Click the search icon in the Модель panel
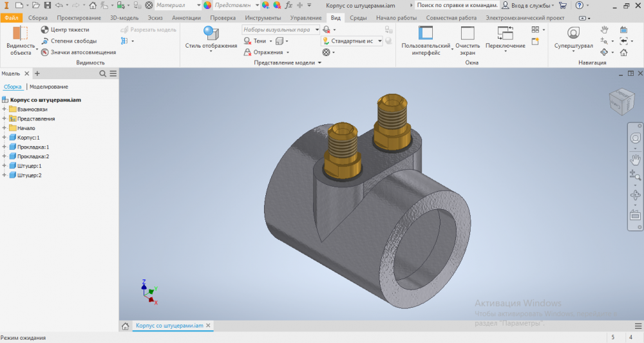Viewport: 644px width, 343px height. (x=103, y=74)
